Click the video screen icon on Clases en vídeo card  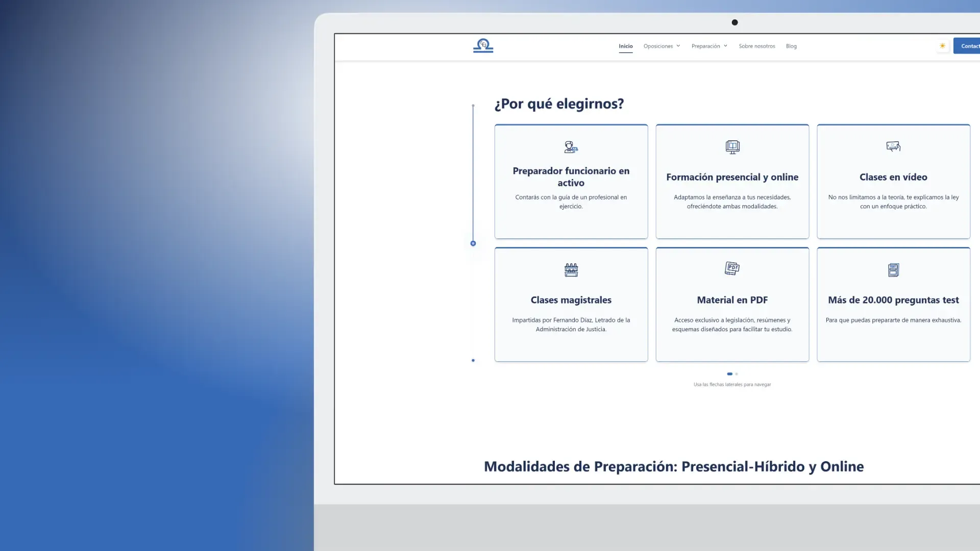[893, 146]
